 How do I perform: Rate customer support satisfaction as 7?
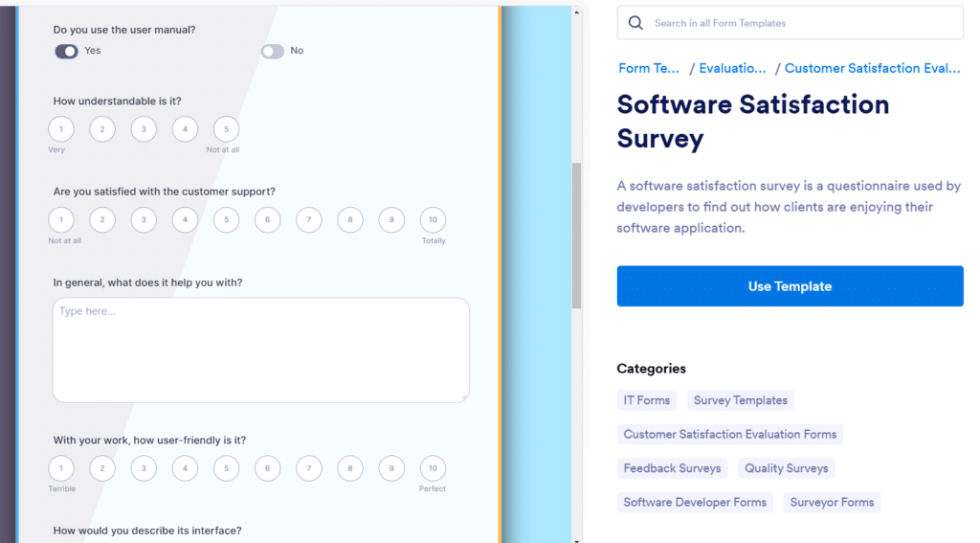(x=309, y=219)
